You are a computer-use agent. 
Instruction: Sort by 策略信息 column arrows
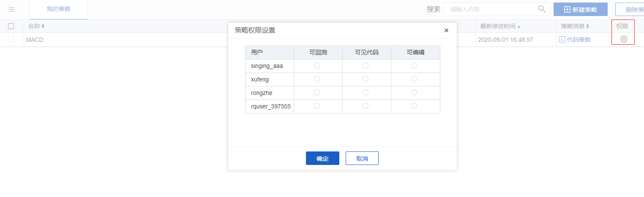pos(588,26)
